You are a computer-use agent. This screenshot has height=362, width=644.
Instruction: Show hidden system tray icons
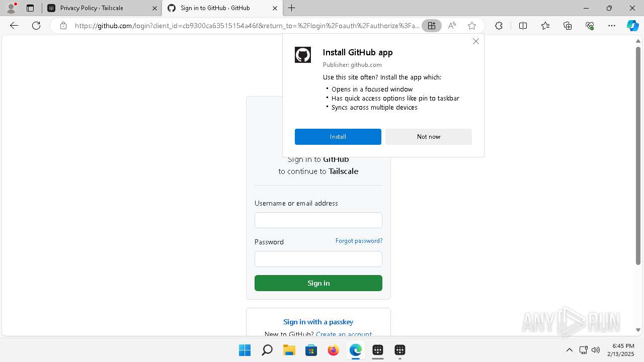click(x=570, y=350)
